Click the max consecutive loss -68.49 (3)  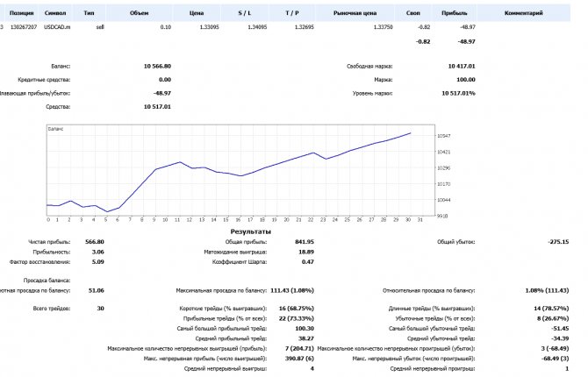pos(555,359)
